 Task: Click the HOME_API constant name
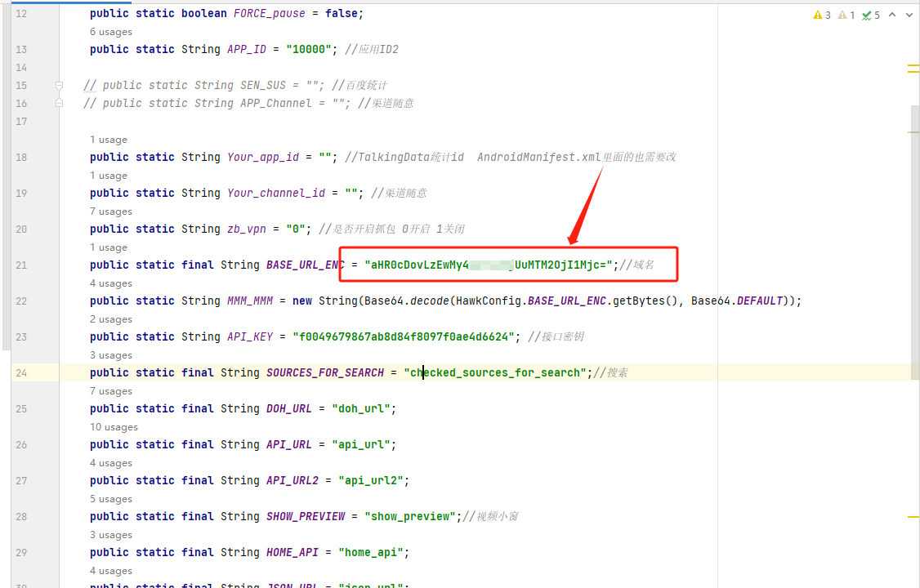click(293, 552)
